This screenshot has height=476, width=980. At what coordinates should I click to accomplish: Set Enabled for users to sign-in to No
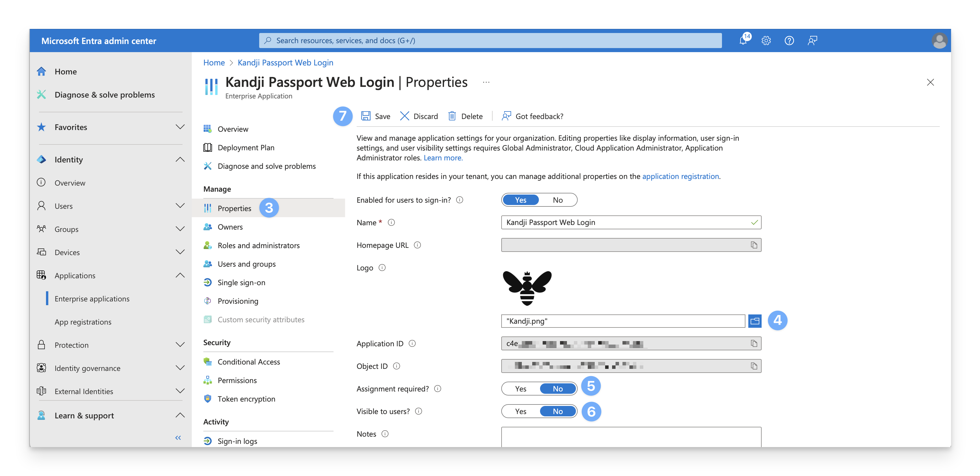click(x=557, y=200)
